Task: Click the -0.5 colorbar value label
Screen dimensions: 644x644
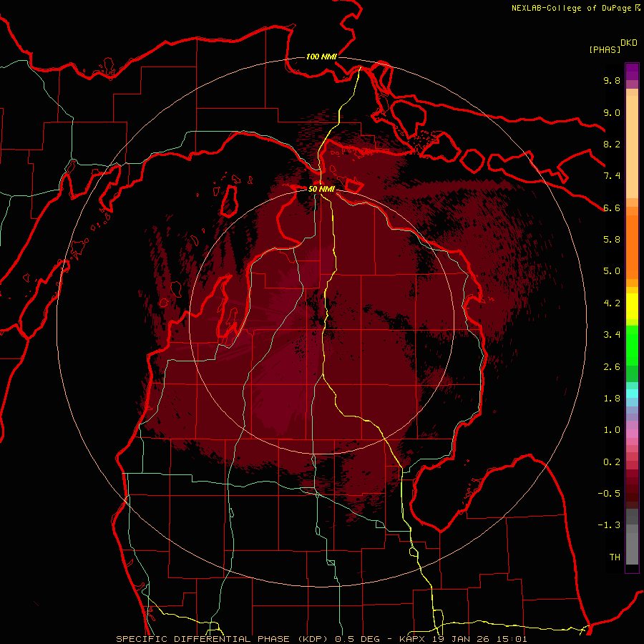Action: [609, 494]
